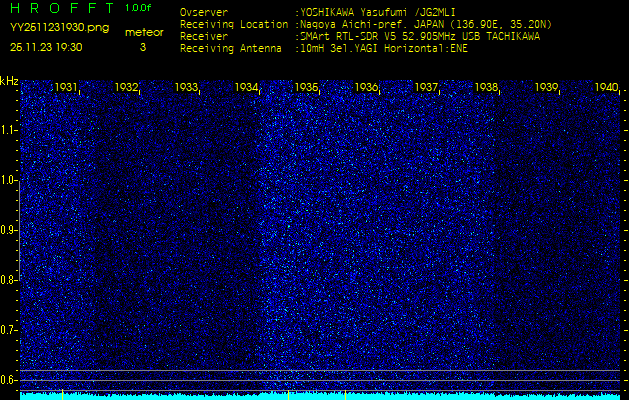Click the meteor count value 3

click(x=143, y=47)
